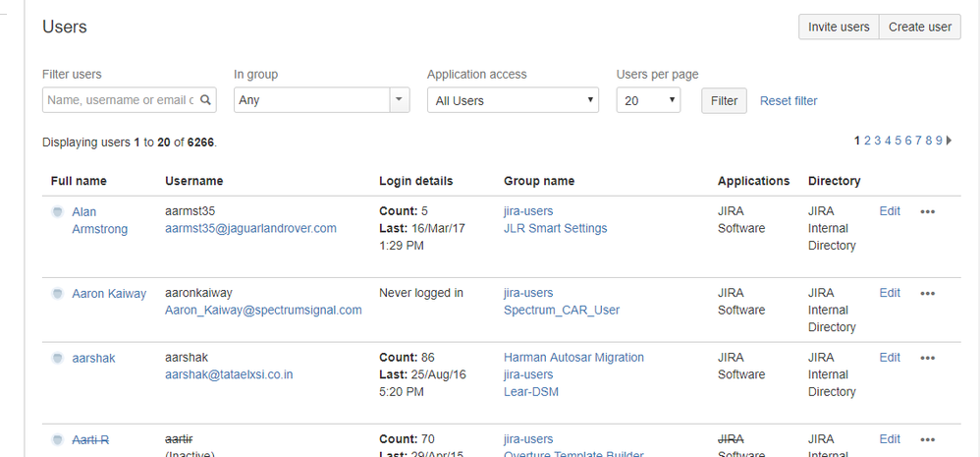
Task: Open the more-actions ellipsis for Aarti R
Action: click(928, 439)
